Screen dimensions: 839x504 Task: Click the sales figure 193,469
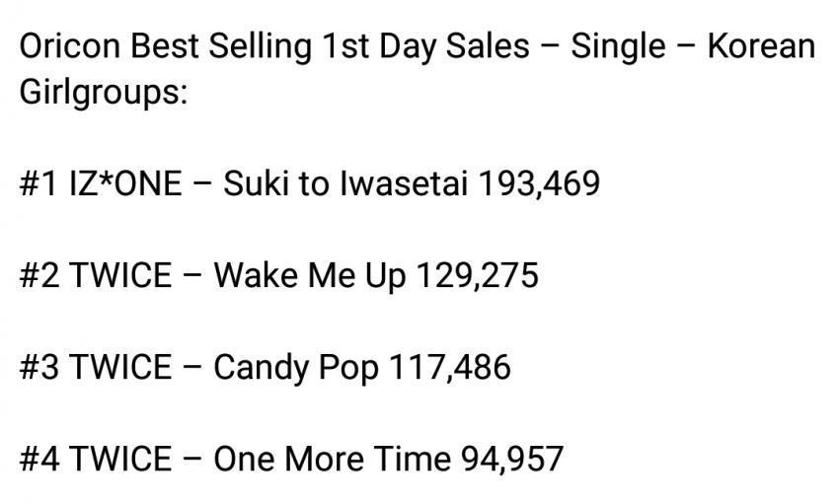(539, 183)
